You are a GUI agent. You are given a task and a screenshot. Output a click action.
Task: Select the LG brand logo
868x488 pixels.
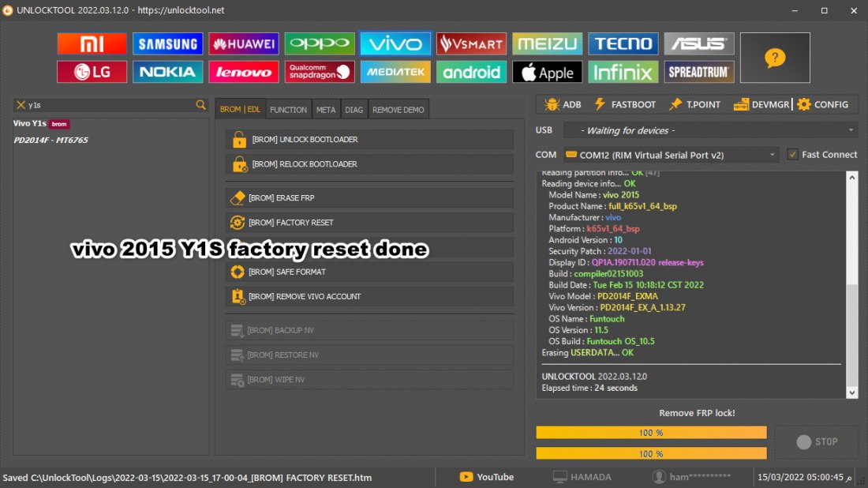[92, 72]
